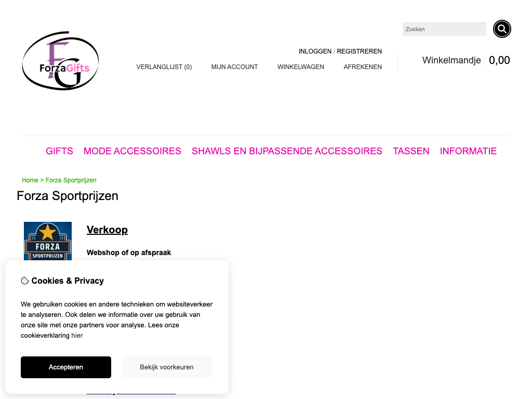Image resolution: width=532 pixels, height=399 pixels.
Task: Accept cookies with the Accepteren button
Action: pyautogui.click(x=66, y=367)
